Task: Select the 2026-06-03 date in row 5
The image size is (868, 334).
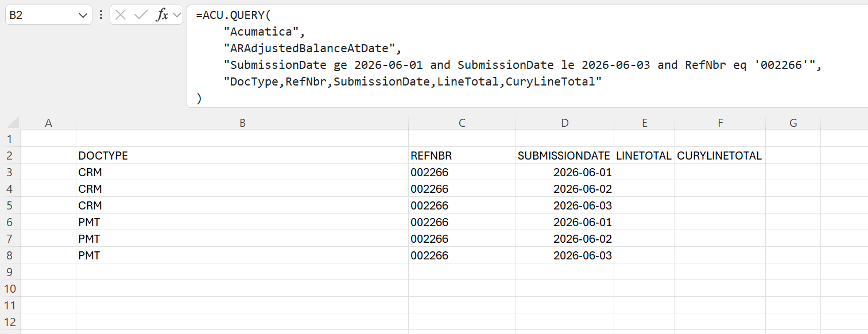Action: pyautogui.click(x=565, y=205)
